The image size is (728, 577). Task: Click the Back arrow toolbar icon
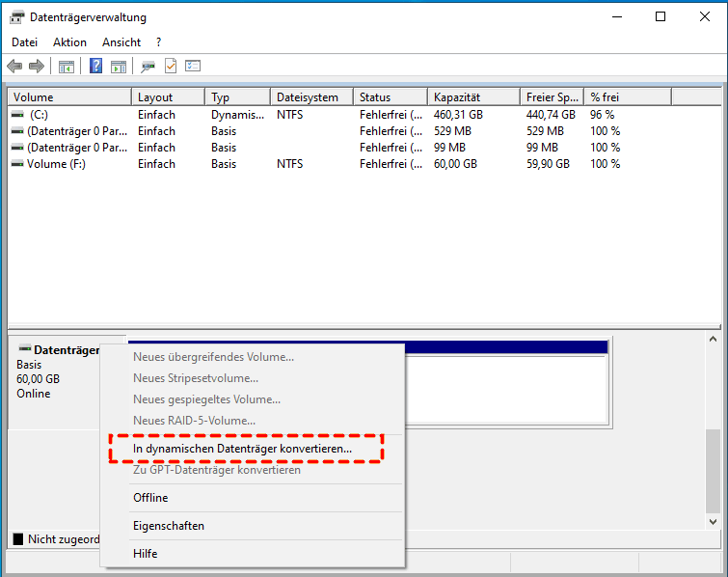tap(14, 67)
